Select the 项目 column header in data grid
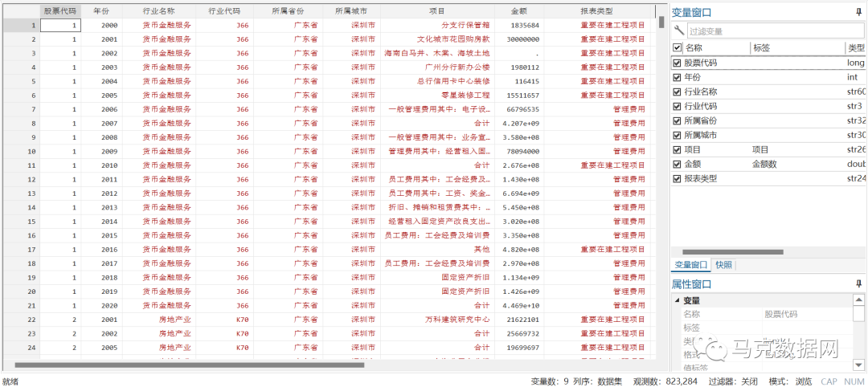 click(437, 11)
